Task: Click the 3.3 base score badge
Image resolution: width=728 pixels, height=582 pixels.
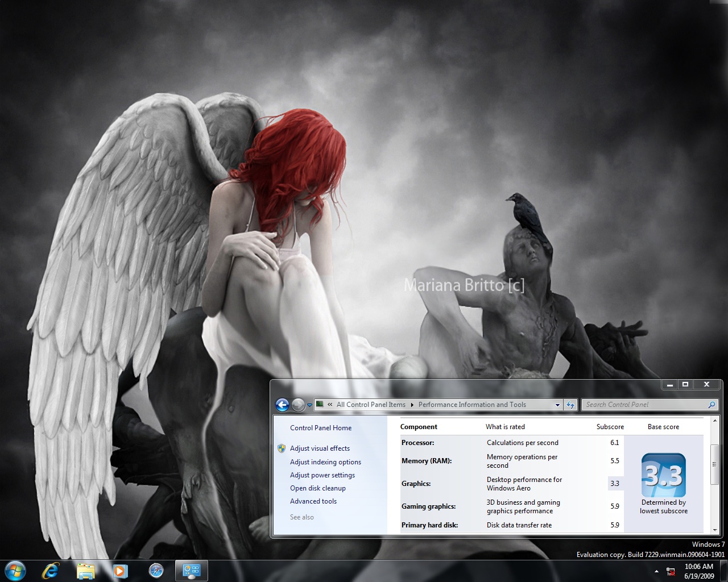Action: point(663,475)
